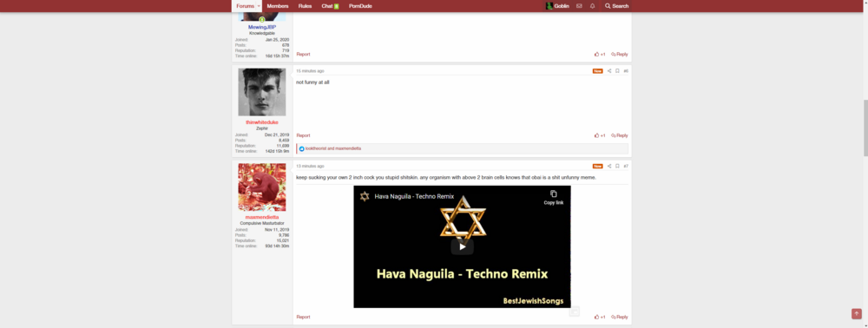
Task: Reply to maxmendietta's post
Action: point(620,317)
